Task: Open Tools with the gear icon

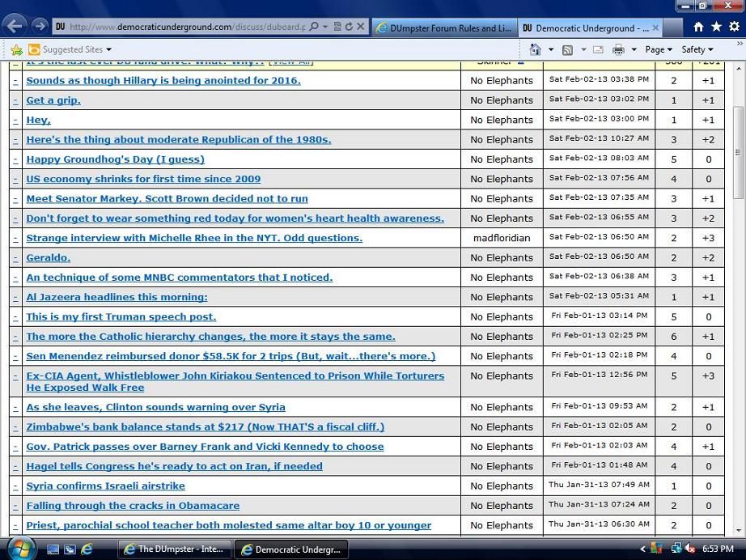Action: click(734, 27)
